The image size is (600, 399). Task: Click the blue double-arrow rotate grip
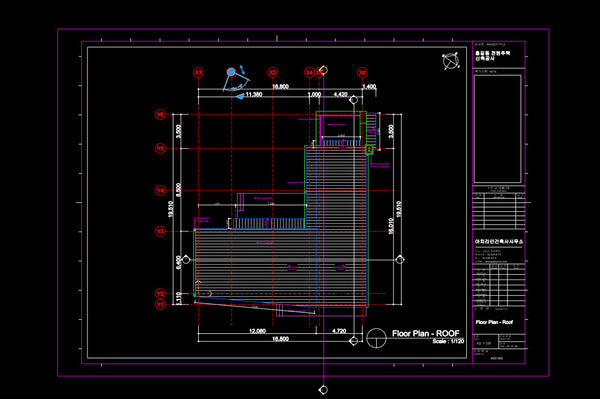point(242,70)
